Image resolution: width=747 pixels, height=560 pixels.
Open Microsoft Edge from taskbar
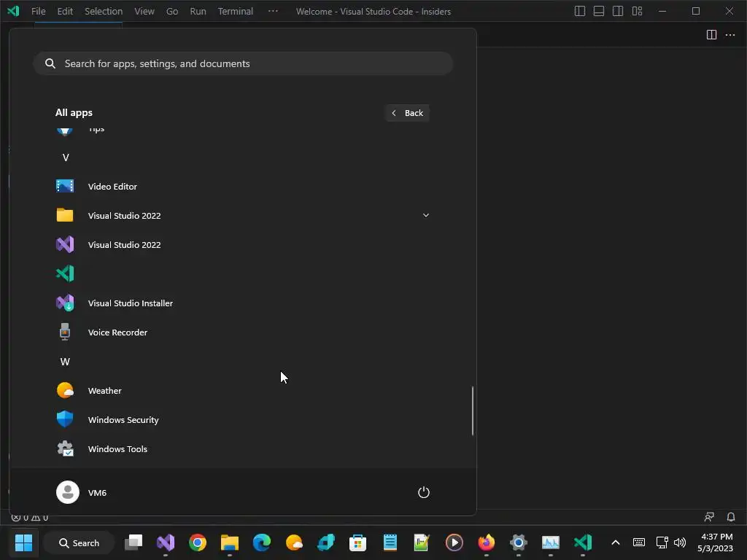pos(262,542)
